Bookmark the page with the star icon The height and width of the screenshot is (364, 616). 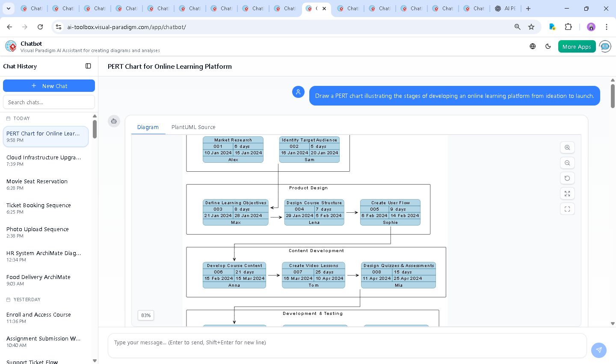[x=531, y=26]
